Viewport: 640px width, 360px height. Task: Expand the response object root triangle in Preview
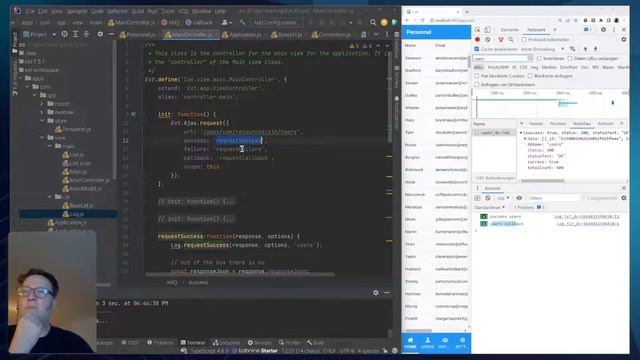521,133
